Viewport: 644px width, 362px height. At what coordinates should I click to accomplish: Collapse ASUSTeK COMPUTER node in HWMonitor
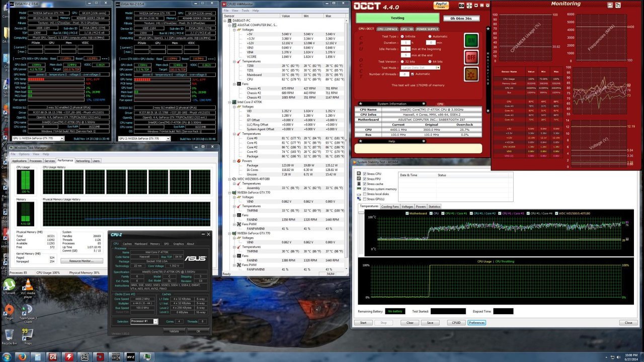click(228, 25)
